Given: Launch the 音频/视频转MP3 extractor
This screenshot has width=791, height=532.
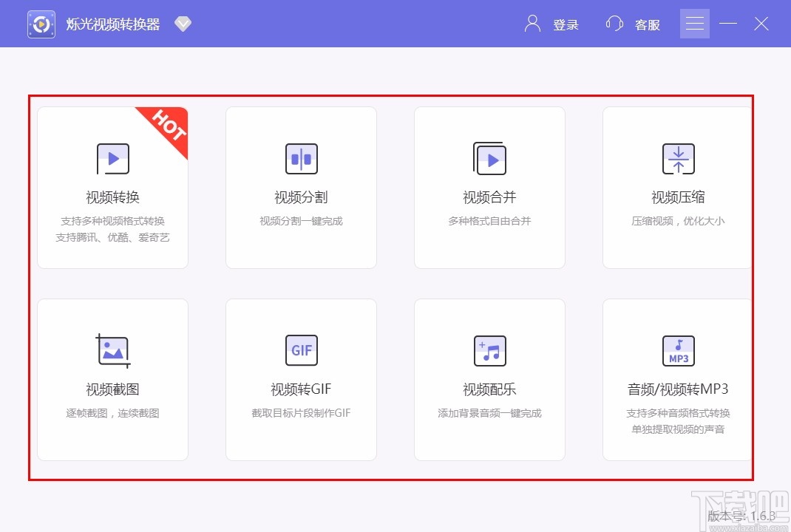Looking at the screenshot, I should [678, 379].
